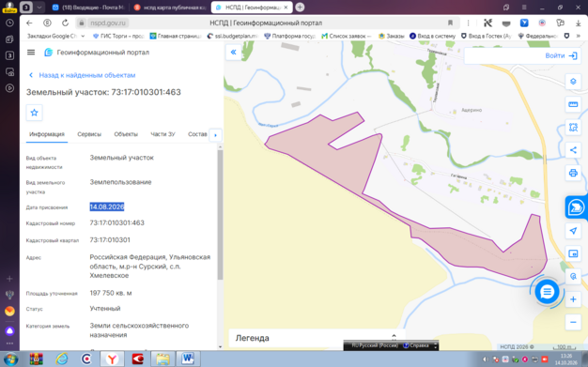Open a new browser tab with plus

[300, 8]
